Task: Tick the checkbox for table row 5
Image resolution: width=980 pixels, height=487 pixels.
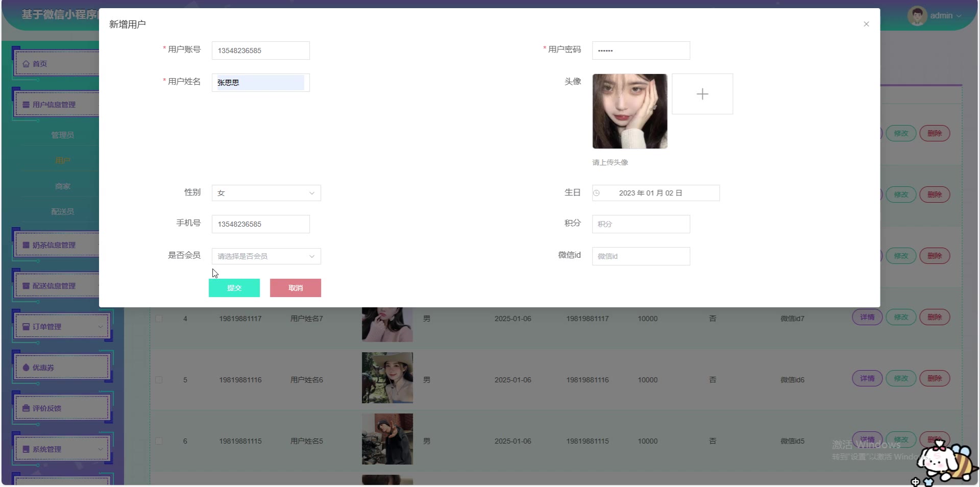Action: 159,380
